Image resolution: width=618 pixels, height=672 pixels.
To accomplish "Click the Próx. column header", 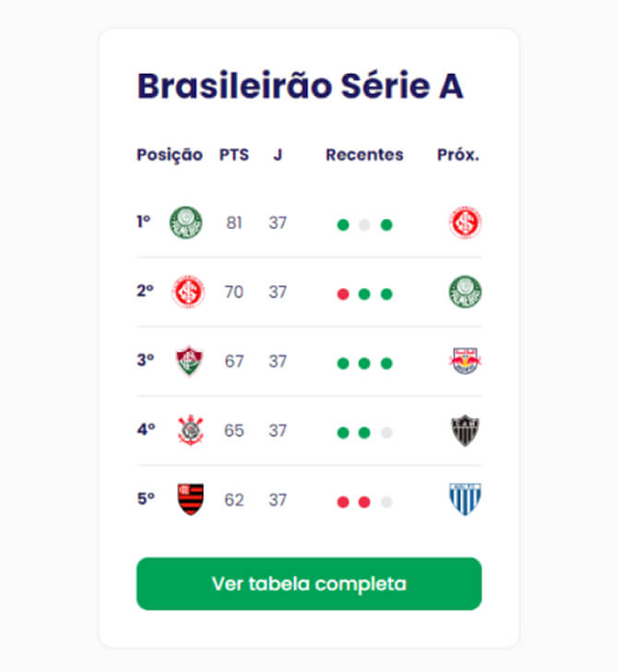I will (458, 155).
